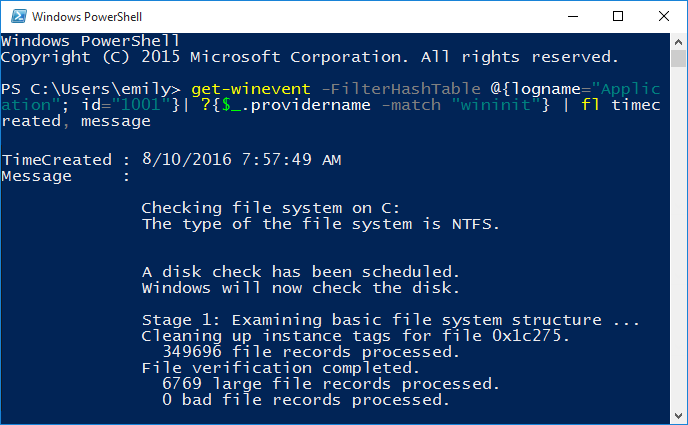Click the -FilterHashTable parameter in the command
Screen dimensions: 688x425
[x=358, y=89]
